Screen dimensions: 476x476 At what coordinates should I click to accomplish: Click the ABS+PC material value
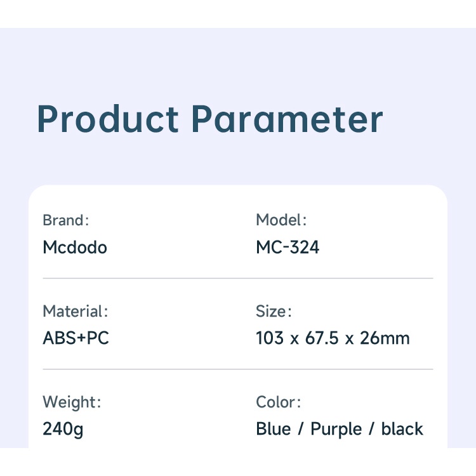coord(76,338)
